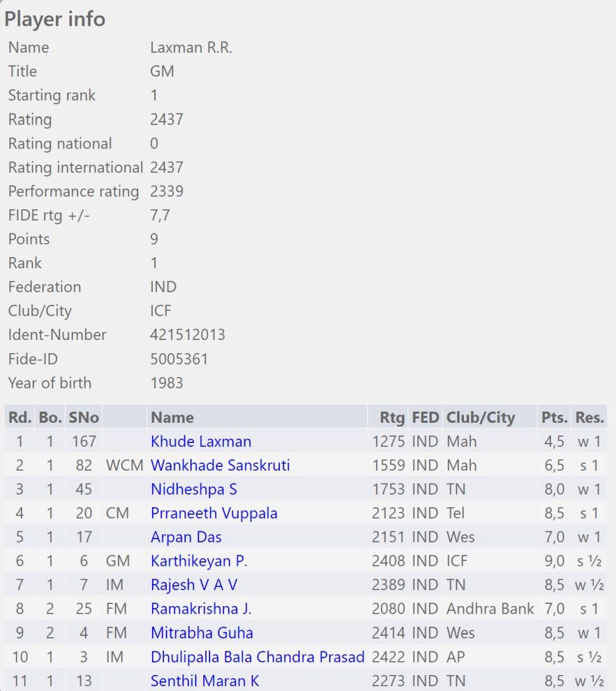Open Rajesh V A V link
Viewport: 616px width, 691px height.
point(194,585)
